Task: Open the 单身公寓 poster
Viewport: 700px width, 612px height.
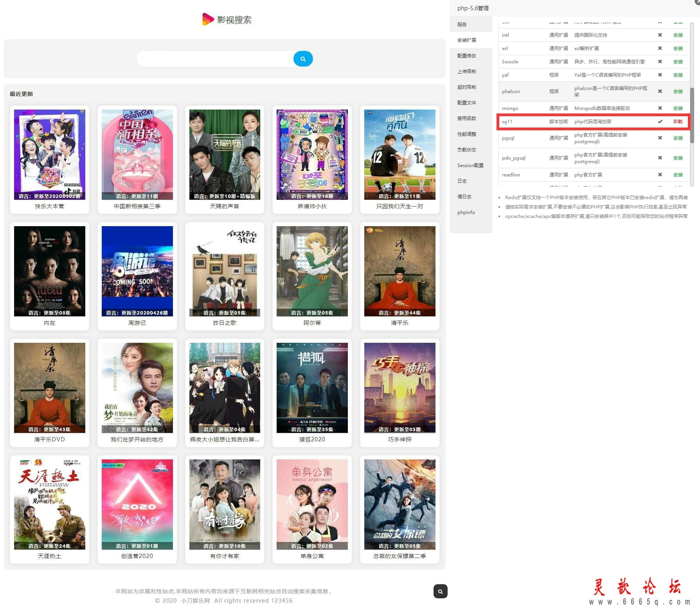Action: [312, 504]
